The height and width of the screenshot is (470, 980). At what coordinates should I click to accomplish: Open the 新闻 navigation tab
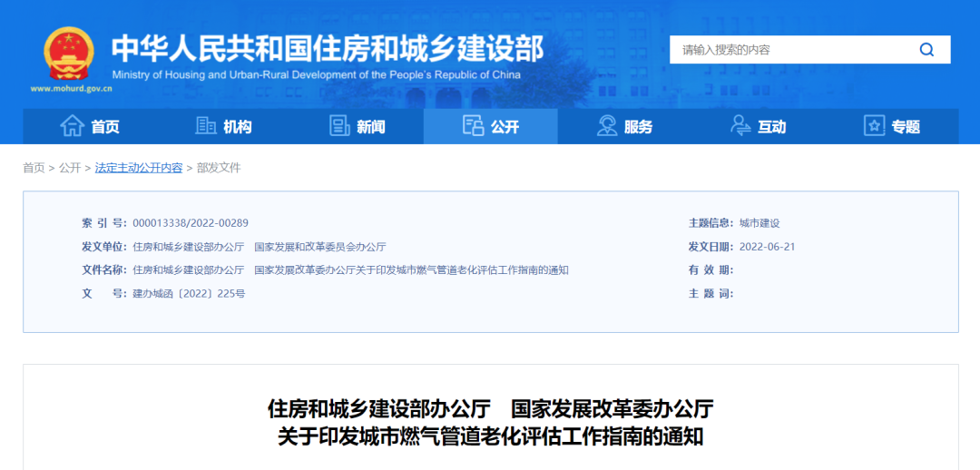click(358, 126)
